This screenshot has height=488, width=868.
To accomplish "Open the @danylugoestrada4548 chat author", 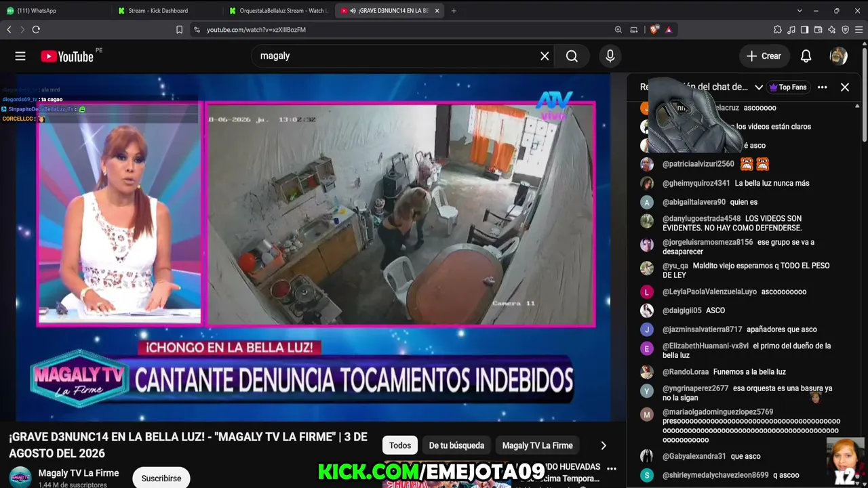I will tap(702, 219).
